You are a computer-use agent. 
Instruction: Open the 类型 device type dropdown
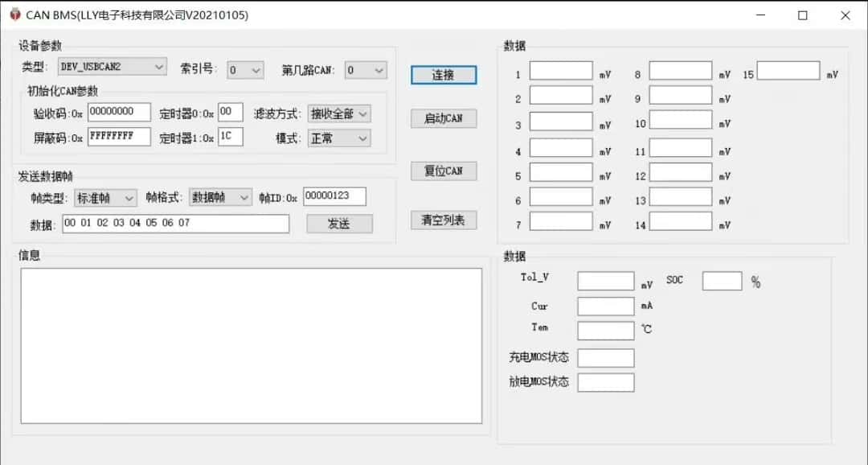[112, 67]
